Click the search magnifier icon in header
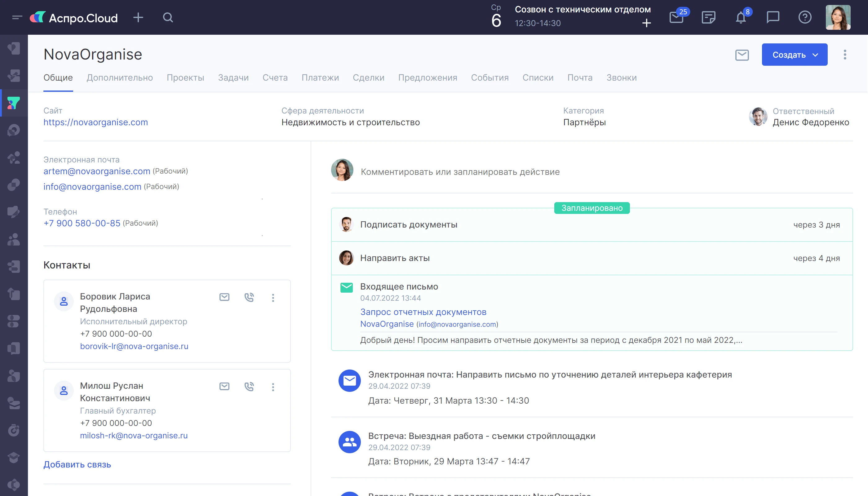The width and height of the screenshot is (868, 496). (x=168, y=17)
